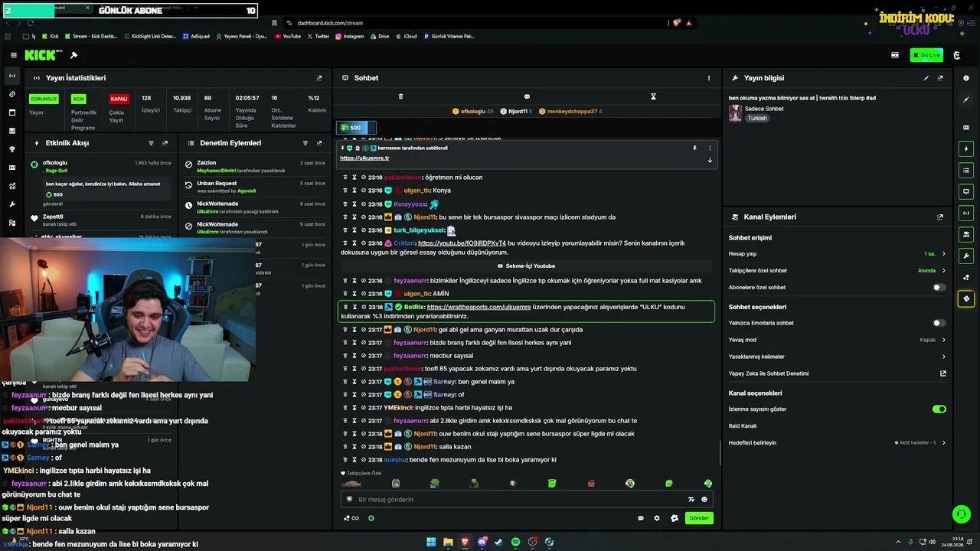Open Instagram bookmark in bookmarks bar

[x=349, y=36]
